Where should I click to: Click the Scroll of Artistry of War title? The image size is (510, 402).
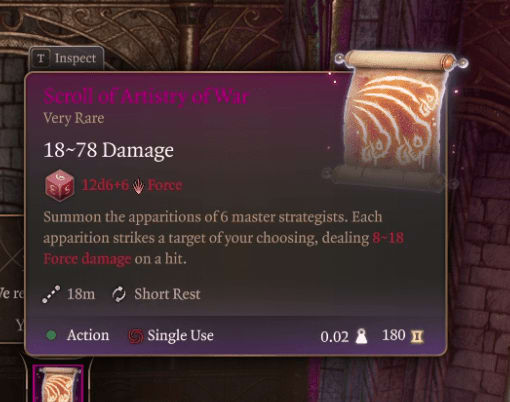pyautogui.click(x=146, y=97)
